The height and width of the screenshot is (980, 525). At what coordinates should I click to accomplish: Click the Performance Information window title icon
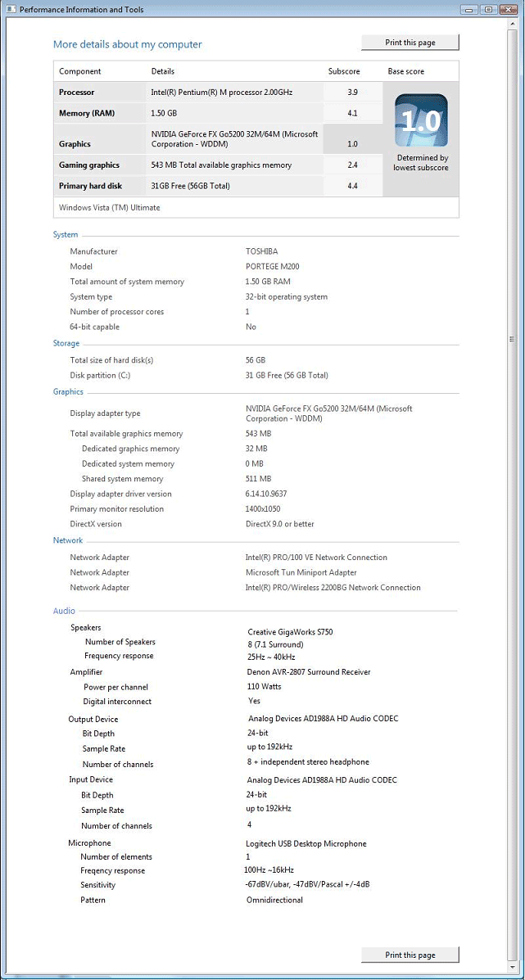(11, 9)
